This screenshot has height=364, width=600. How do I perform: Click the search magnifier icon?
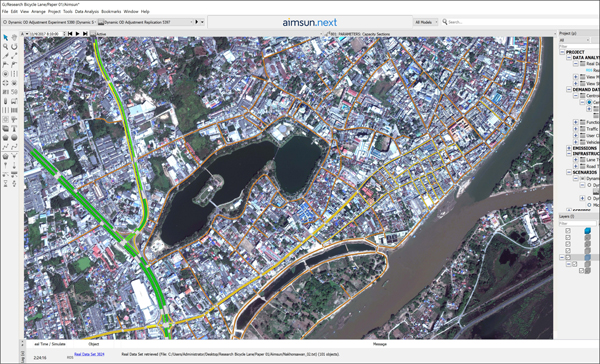(x=445, y=22)
